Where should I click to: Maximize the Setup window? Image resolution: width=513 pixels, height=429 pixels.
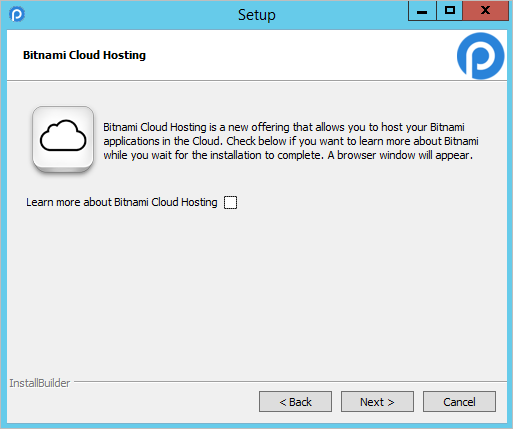(x=450, y=11)
